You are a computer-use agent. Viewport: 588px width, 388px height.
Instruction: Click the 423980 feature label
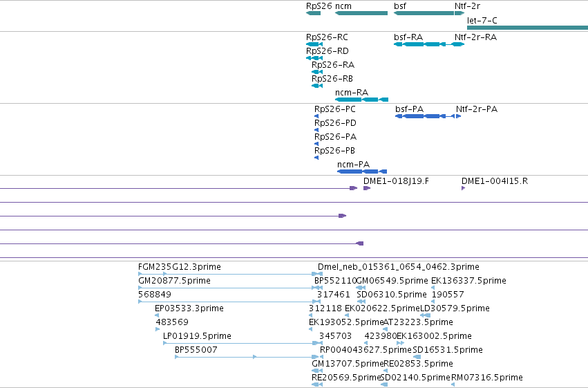(x=381, y=336)
